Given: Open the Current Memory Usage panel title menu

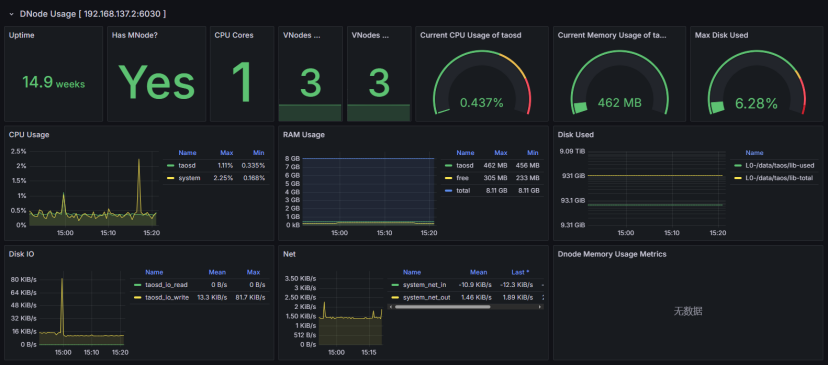Looking at the screenshot, I should [x=612, y=35].
